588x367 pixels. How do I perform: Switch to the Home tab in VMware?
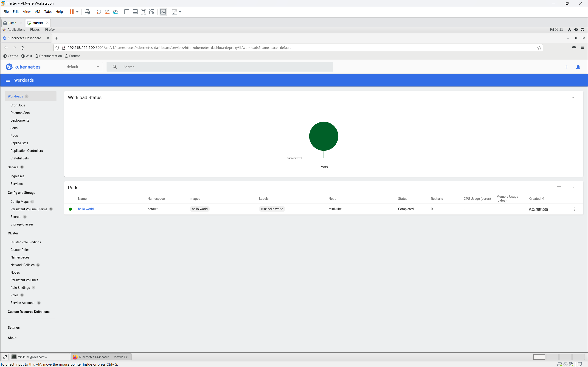click(12, 23)
